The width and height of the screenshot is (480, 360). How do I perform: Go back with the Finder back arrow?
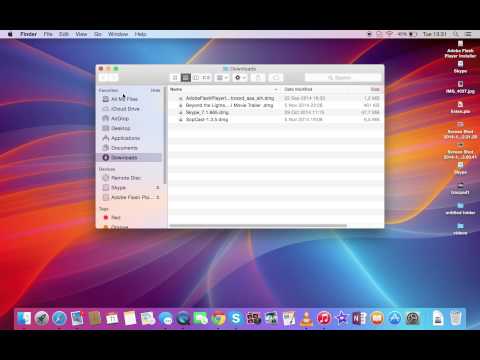click(104, 78)
